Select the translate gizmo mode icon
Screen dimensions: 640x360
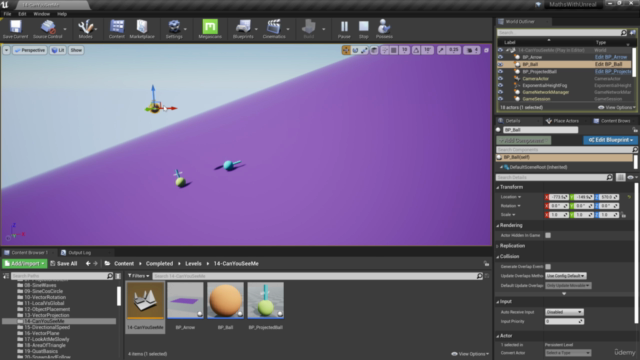[x=346, y=50]
